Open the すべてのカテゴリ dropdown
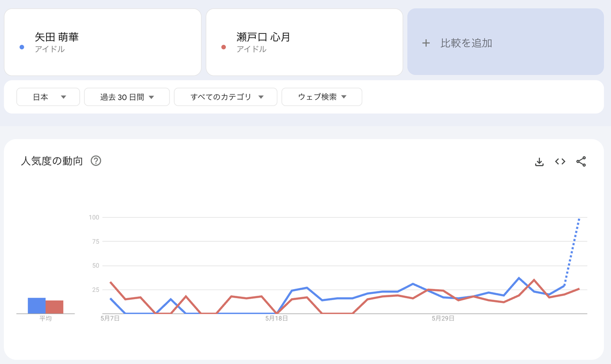Image resolution: width=611 pixels, height=364 pixels. (226, 97)
